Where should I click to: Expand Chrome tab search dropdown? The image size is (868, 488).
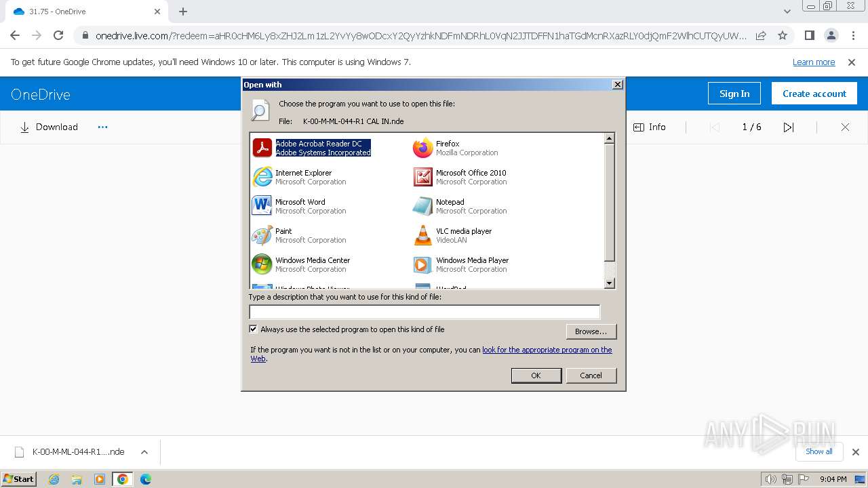787,12
